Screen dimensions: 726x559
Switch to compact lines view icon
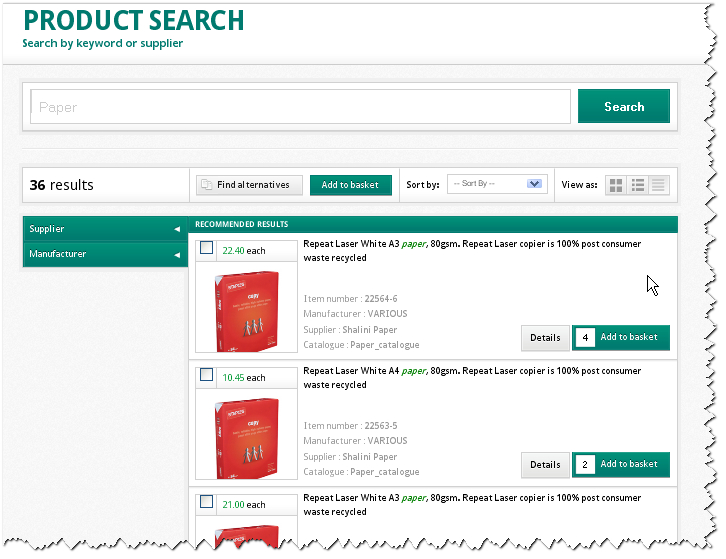(658, 185)
